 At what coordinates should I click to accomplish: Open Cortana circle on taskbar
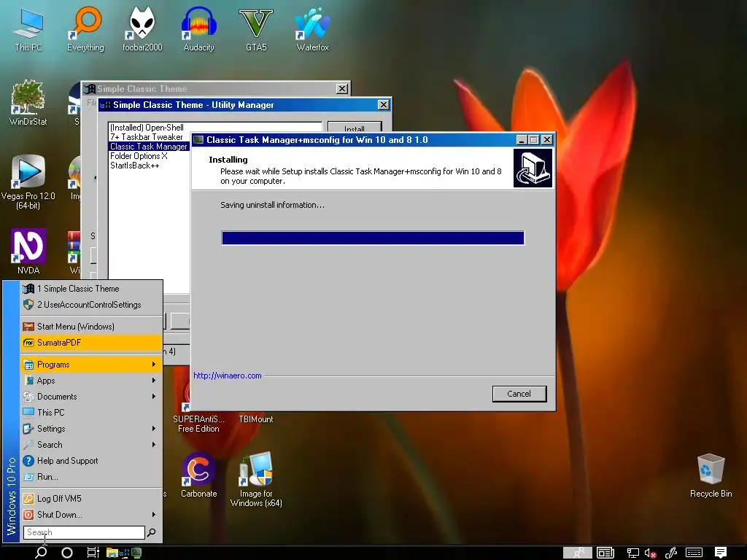[67, 553]
